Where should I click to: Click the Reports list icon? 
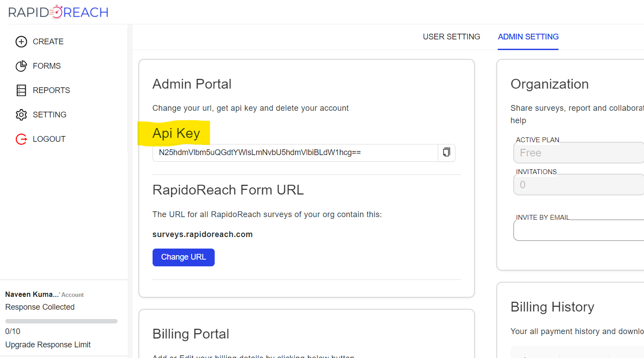[21, 90]
